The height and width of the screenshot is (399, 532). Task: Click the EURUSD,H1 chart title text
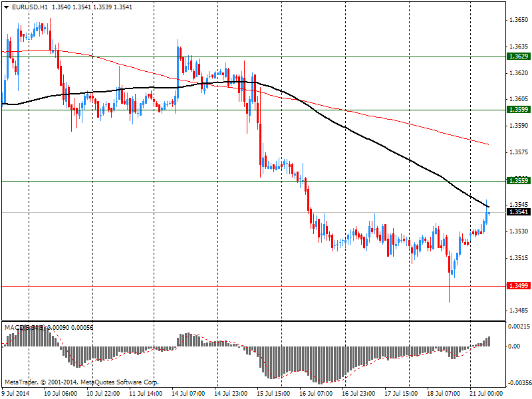pos(30,7)
